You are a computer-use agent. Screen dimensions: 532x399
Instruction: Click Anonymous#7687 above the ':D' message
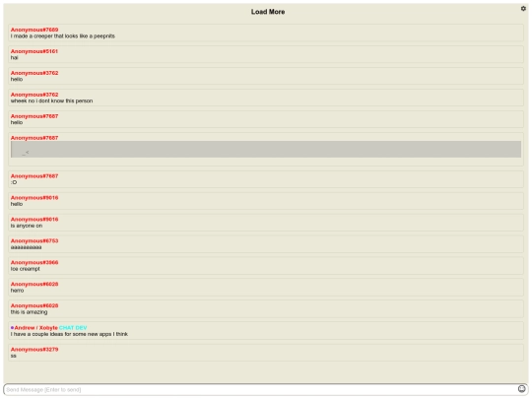[x=34, y=176]
